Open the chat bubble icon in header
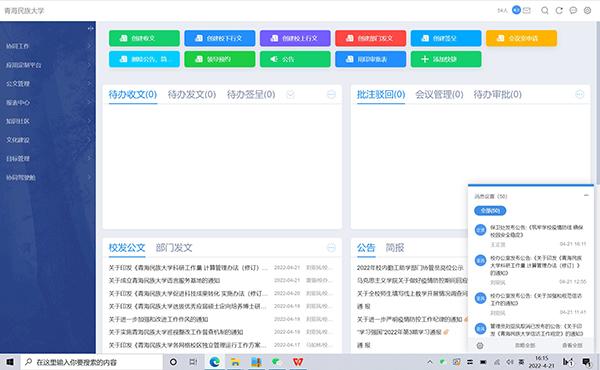 573,11
